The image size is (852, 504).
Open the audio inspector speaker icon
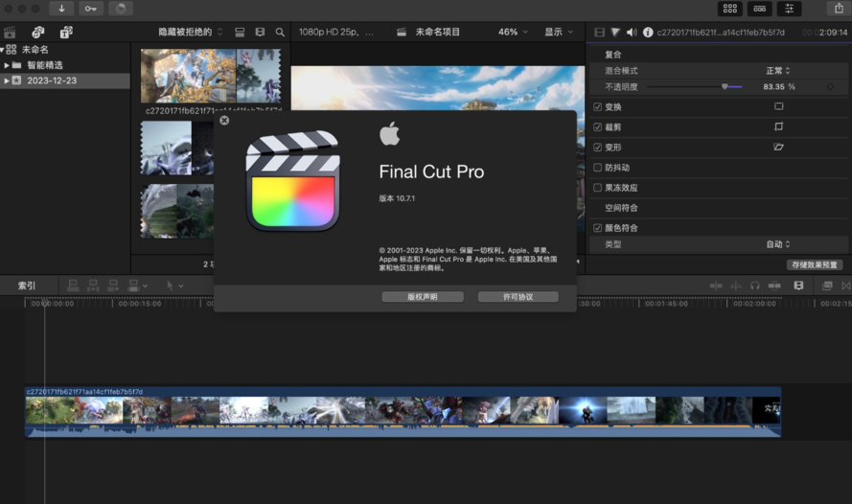(632, 32)
